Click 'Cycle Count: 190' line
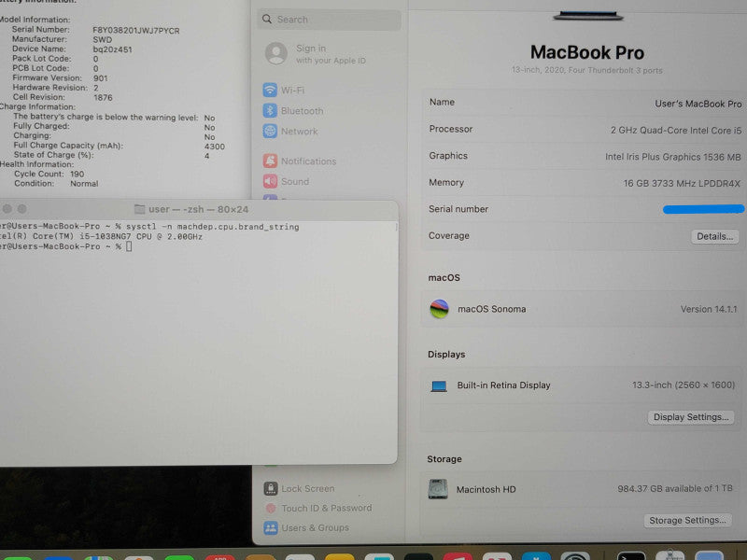The image size is (747, 560). 49,174
